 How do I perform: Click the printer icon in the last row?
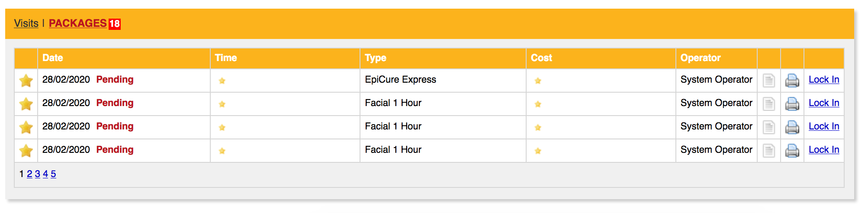(x=792, y=151)
